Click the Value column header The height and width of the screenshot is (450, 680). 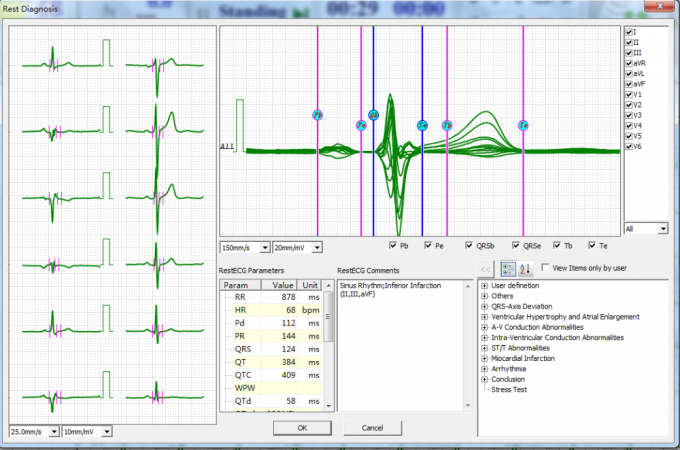click(x=279, y=285)
